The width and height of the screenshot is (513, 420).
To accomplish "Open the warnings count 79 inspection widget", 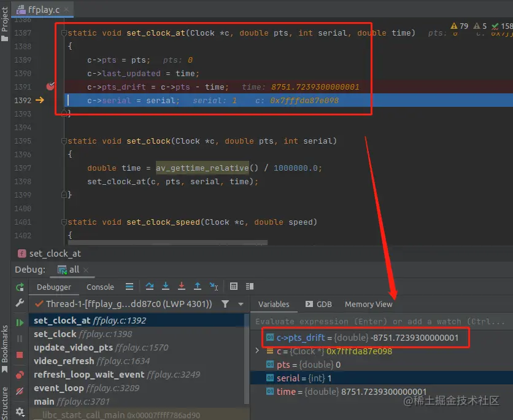I will [460, 26].
